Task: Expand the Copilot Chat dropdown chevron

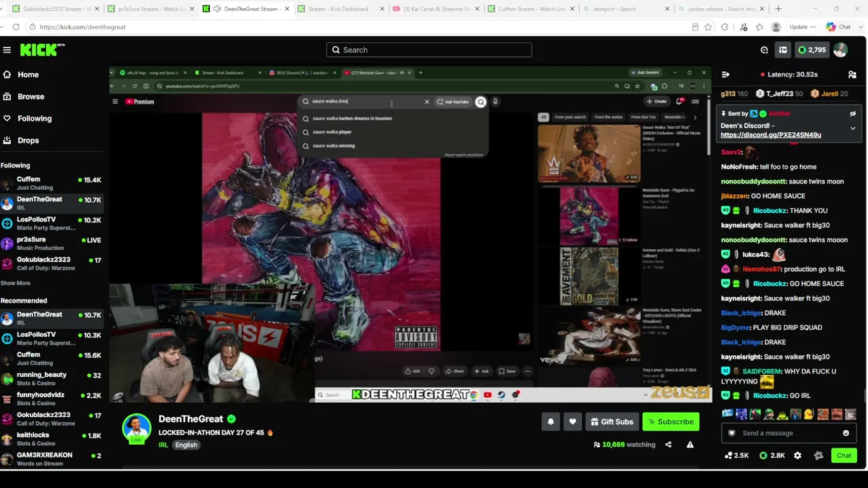Action: coord(859,27)
